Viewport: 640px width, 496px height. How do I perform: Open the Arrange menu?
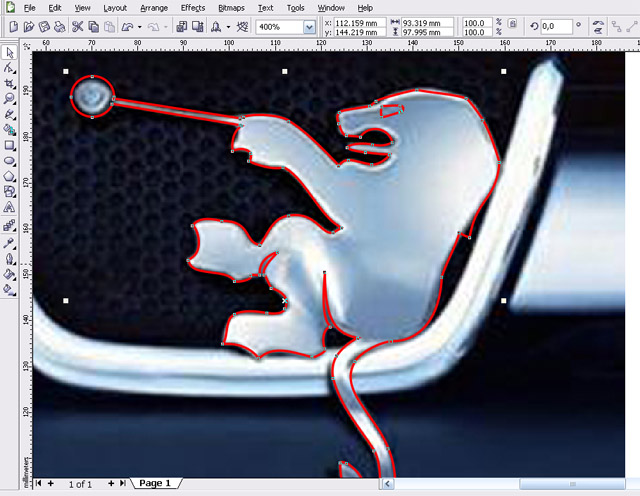154,8
